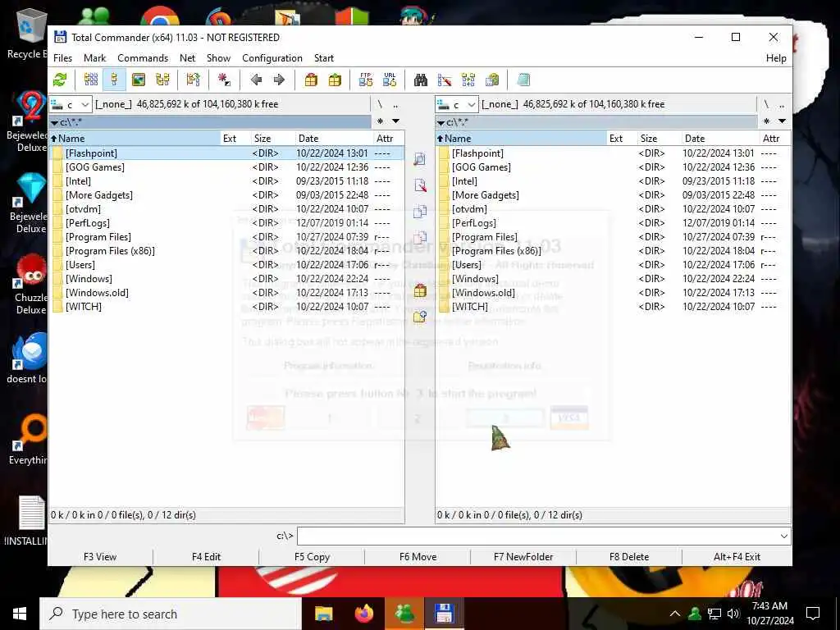Image resolution: width=840 pixels, height=630 pixels.
Task: Open the Synchronize directories icon
Action: (x=468, y=80)
